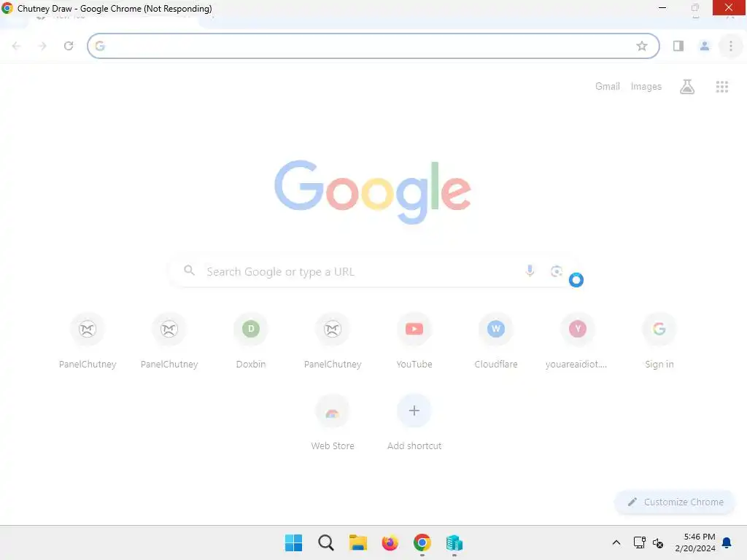Click the Add shortcut plus tile
Image resolution: width=747 pixels, height=560 pixels.
coord(414,422)
